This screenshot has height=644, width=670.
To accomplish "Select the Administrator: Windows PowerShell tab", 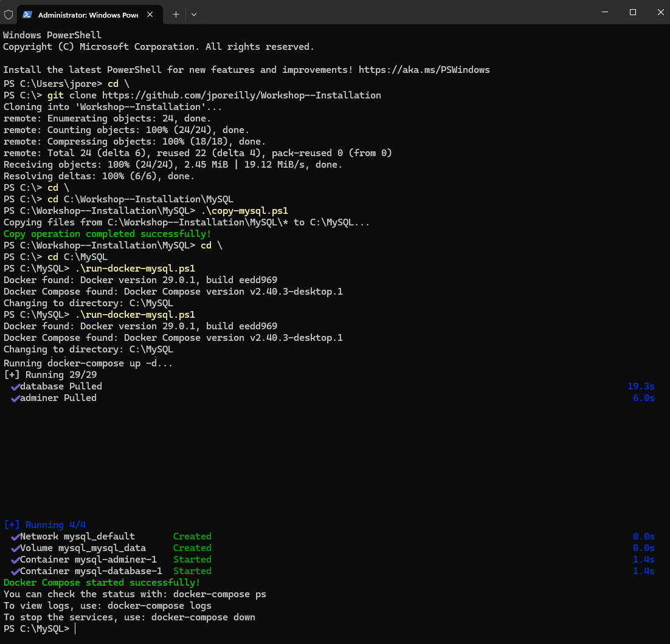I will (x=88, y=14).
